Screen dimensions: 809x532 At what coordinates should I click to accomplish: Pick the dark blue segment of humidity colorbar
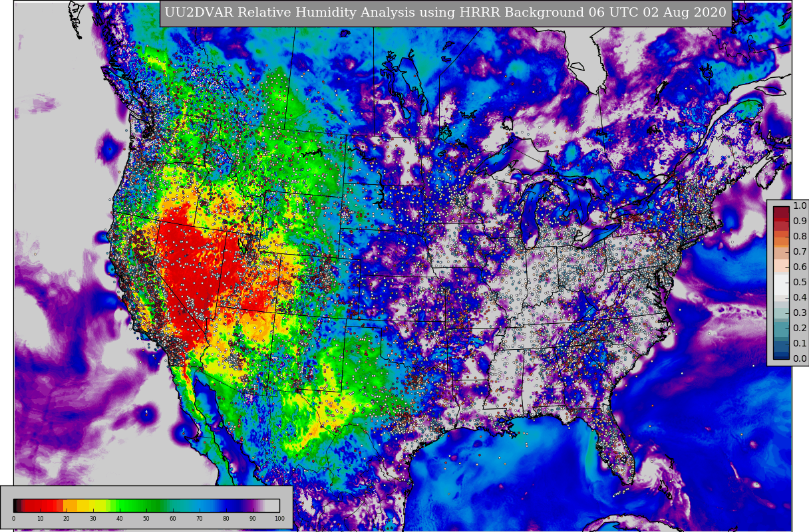tap(233, 505)
